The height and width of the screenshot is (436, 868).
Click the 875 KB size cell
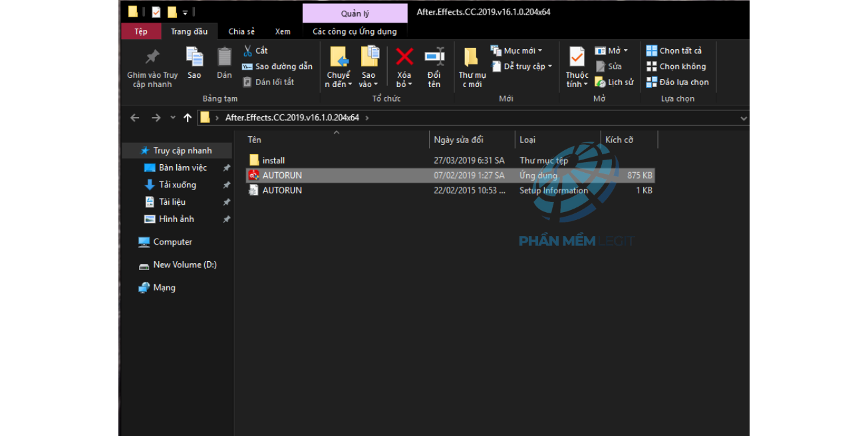(x=640, y=175)
